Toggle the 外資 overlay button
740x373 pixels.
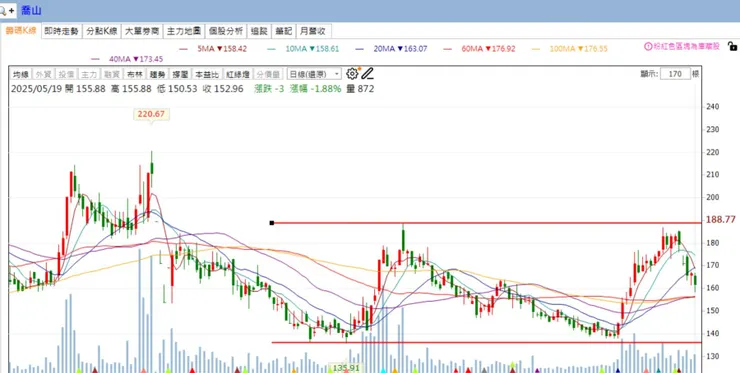(43, 74)
